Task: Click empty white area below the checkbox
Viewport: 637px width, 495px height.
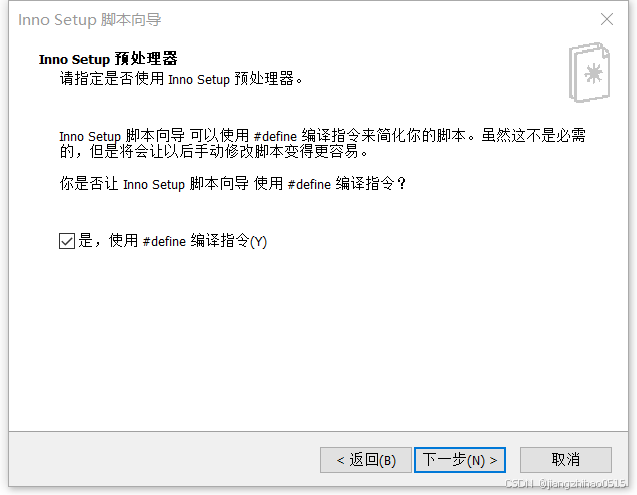Action: coord(317,337)
